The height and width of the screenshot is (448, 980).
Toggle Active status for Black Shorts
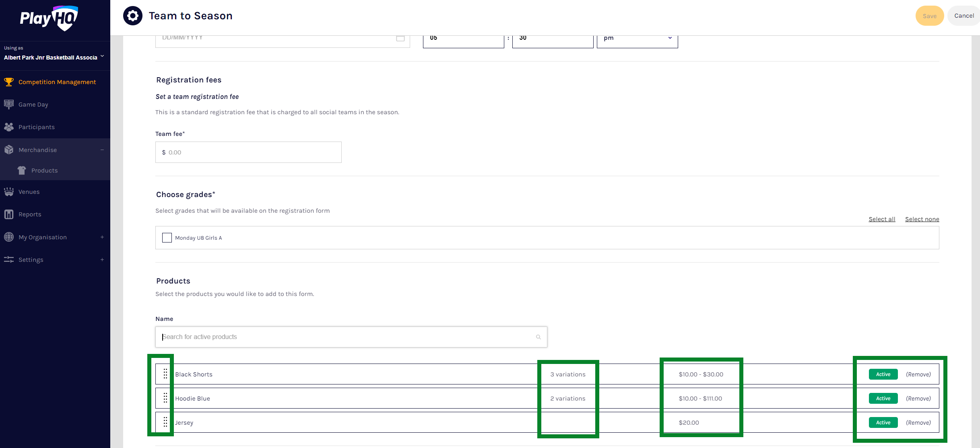[883, 374]
